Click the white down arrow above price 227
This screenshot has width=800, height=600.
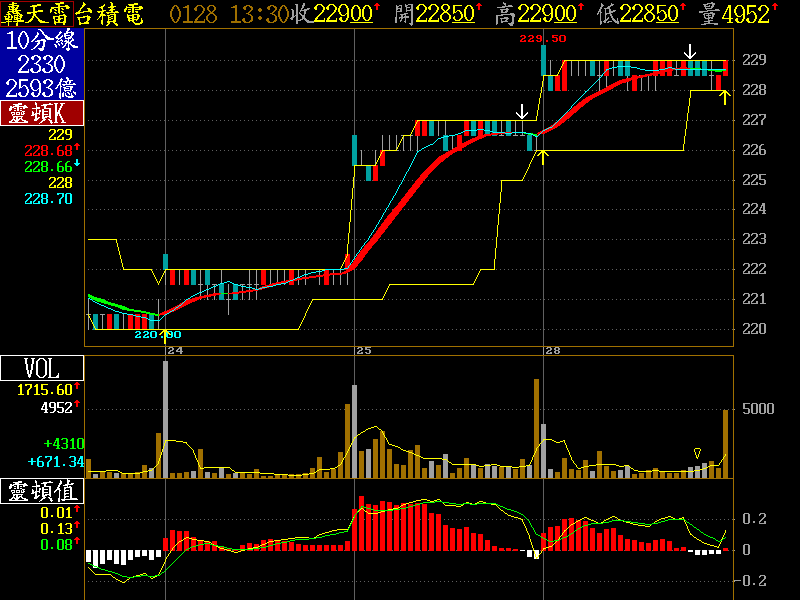[522, 111]
